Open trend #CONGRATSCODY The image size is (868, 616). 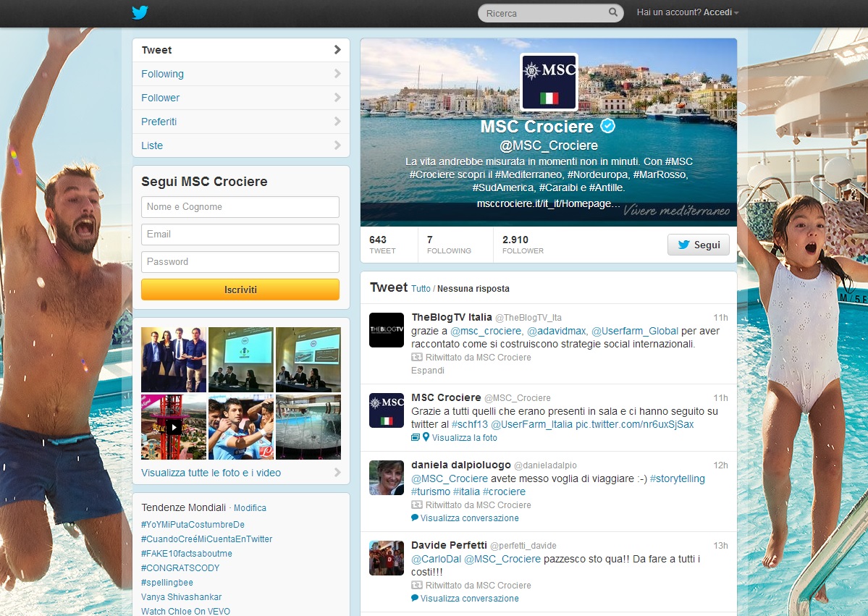[x=180, y=568]
